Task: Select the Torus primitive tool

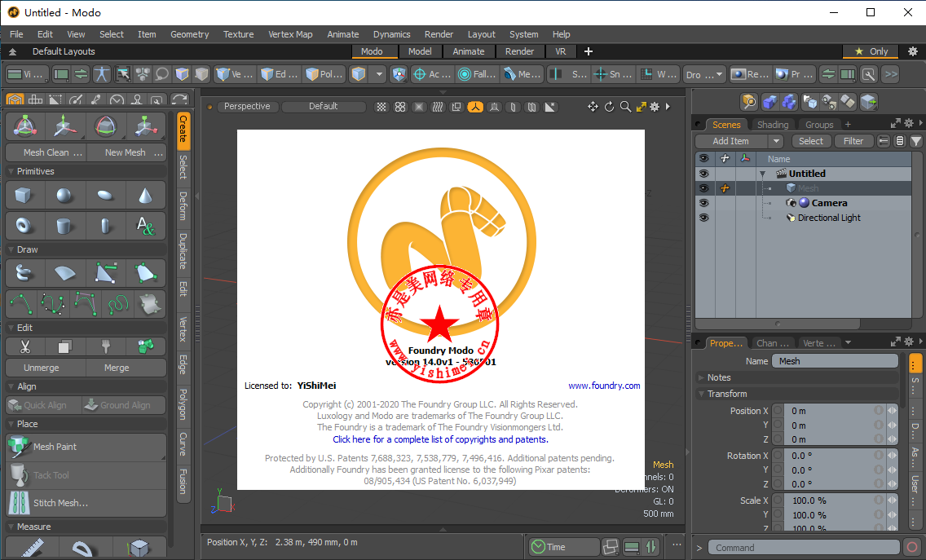Action: tap(24, 226)
